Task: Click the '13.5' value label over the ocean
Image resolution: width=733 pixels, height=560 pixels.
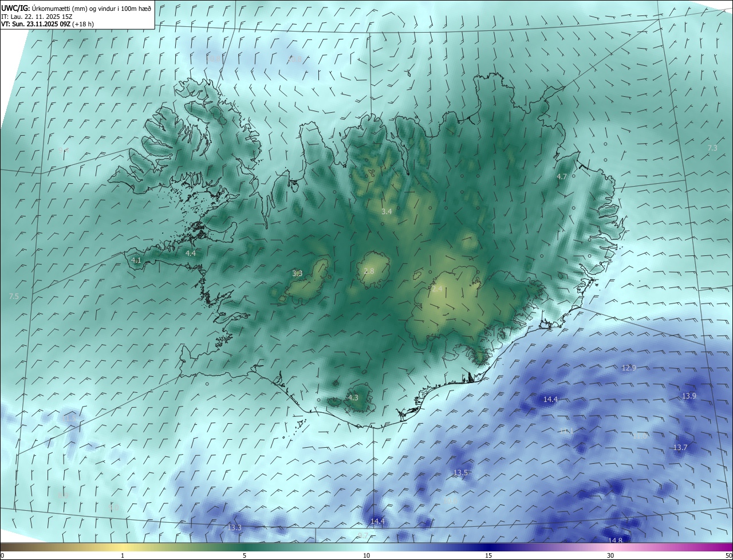Action: (x=461, y=472)
